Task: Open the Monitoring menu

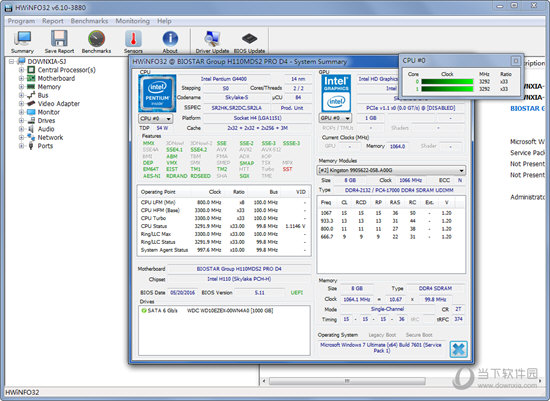Action: tap(133, 21)
